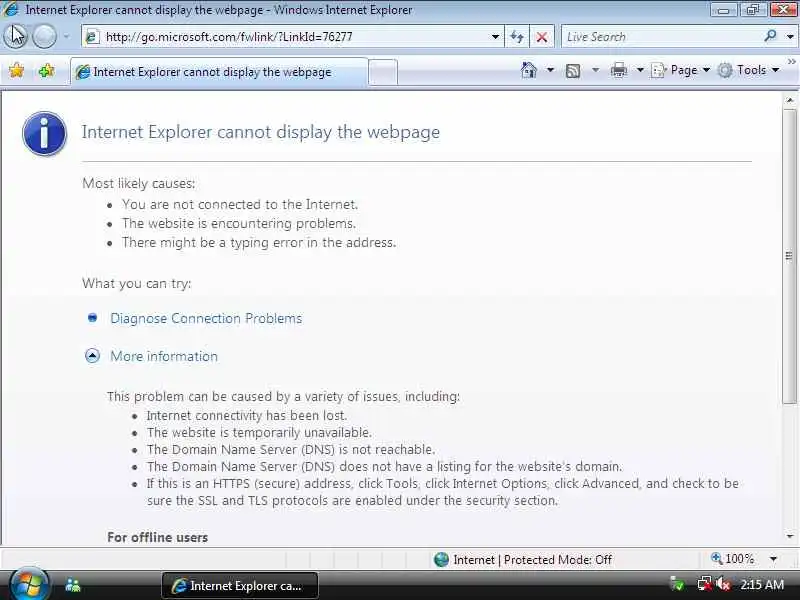Click 'You are not connected to the Internet.' text
Image resolution: width=800 pixels, height=600 pixels.
240,205
